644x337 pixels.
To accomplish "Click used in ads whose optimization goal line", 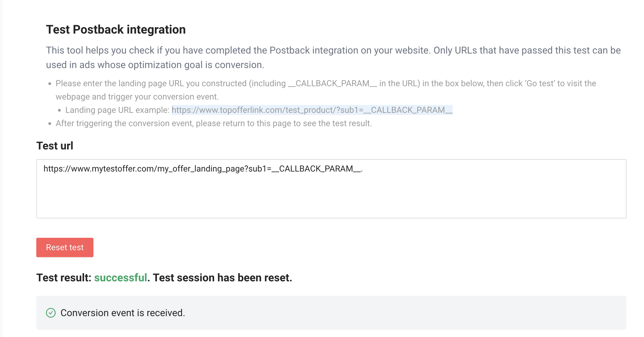I will [155, 65].
